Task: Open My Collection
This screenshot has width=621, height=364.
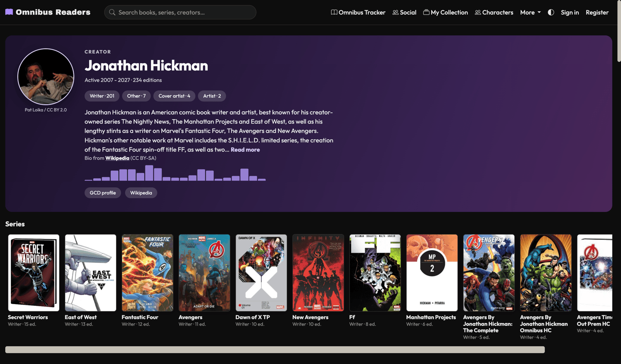Action: coord(445,12)
